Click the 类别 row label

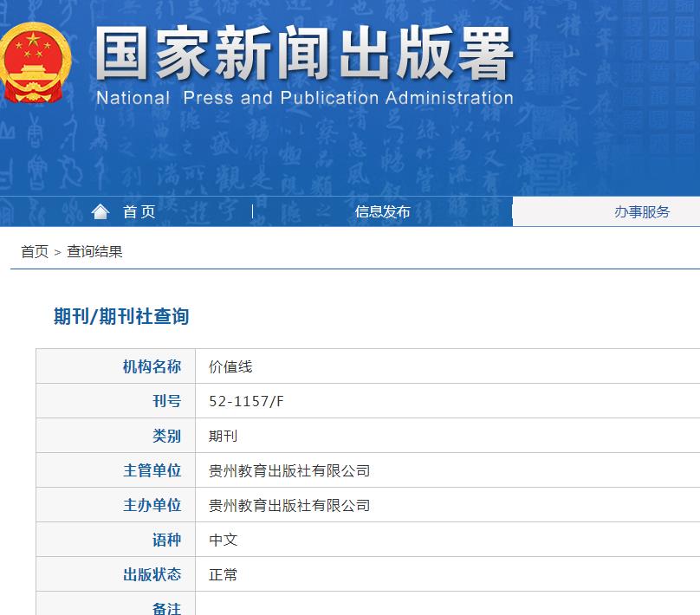click(x=168, y=435)
